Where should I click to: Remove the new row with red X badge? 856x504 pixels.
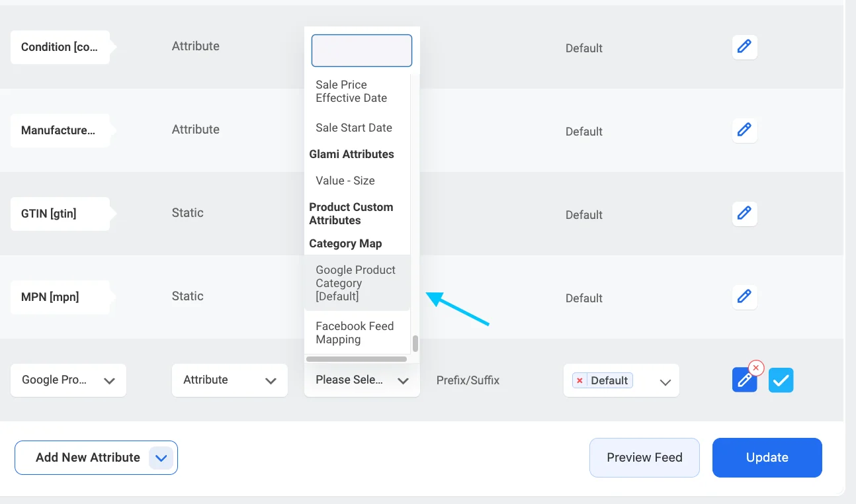[755, 368]
